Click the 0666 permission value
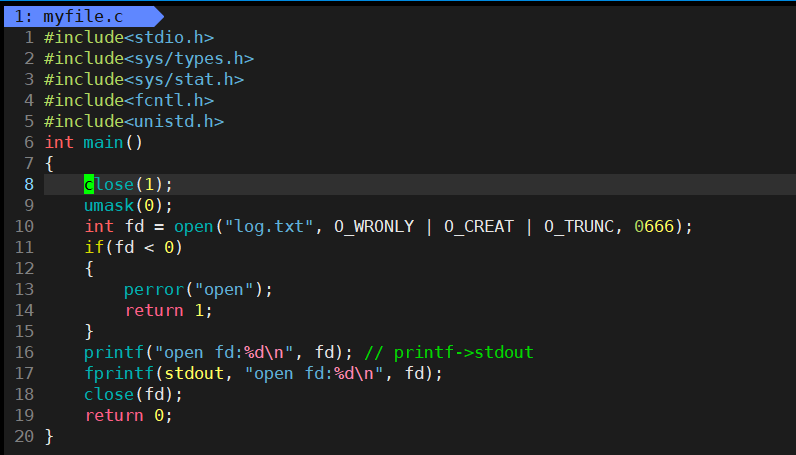 tap(653, 227)
